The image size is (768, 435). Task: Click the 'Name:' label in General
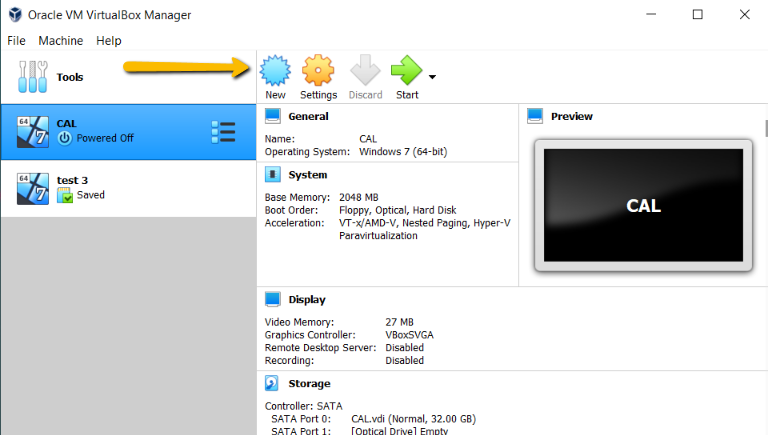[280, 139]
